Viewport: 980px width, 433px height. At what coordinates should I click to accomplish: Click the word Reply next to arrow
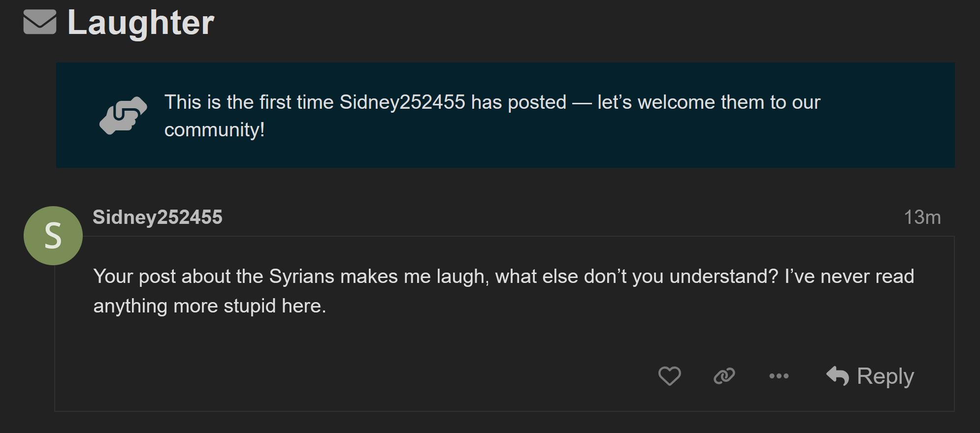pos(885,377)
